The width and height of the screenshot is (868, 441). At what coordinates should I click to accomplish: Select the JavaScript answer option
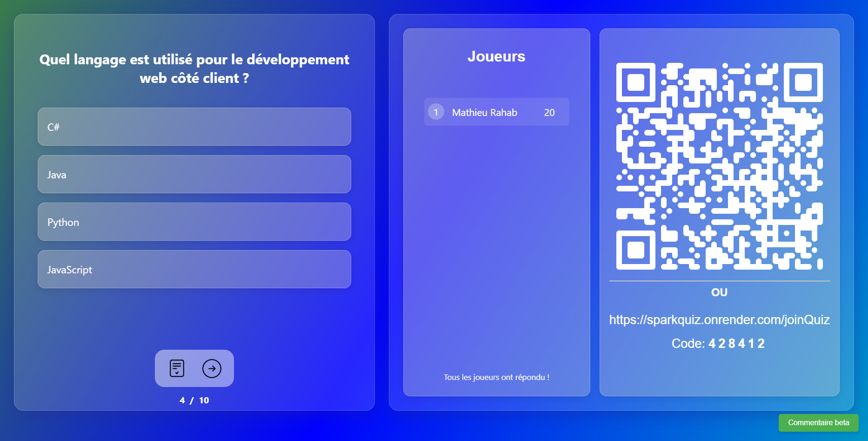(194, 269)
